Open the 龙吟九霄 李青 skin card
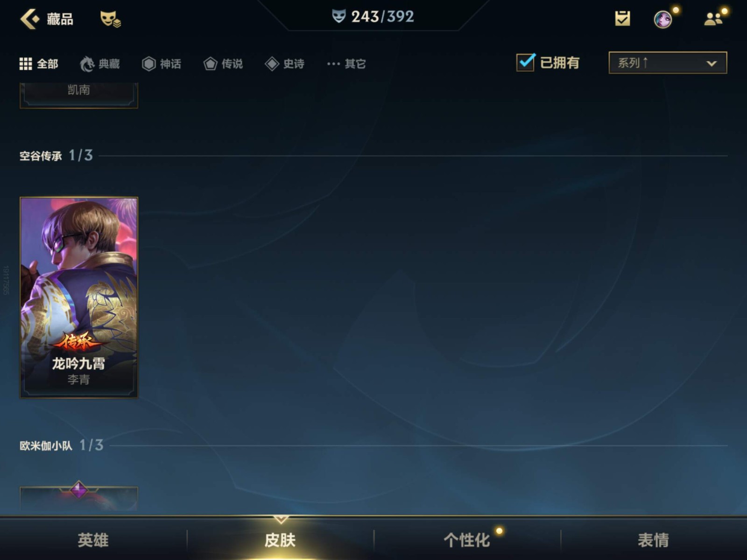This screenshot has height=560, width=747. coord(79,297)
